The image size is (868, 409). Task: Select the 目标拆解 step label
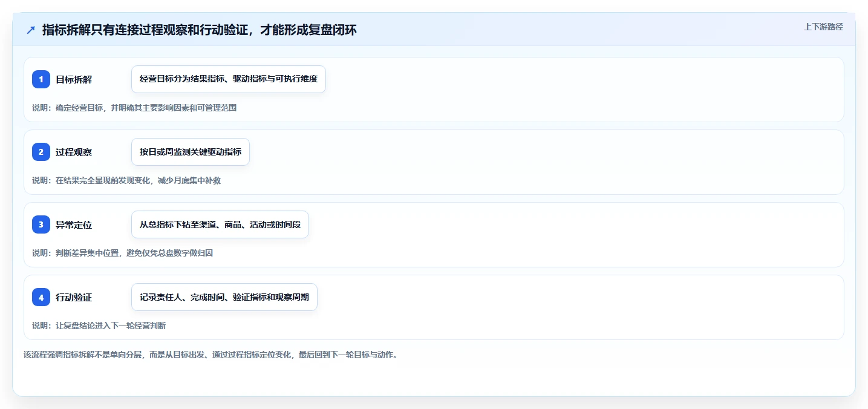pos(74,79)
